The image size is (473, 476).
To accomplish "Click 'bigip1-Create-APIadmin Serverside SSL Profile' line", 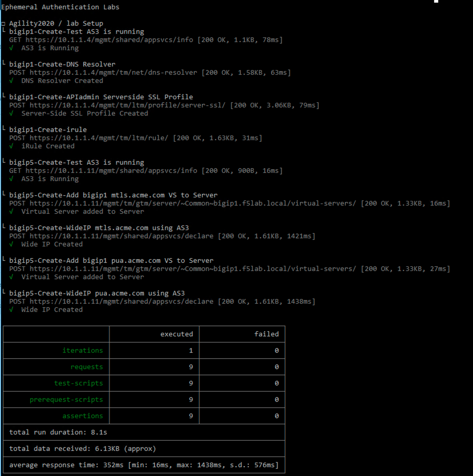I will 101,97.
